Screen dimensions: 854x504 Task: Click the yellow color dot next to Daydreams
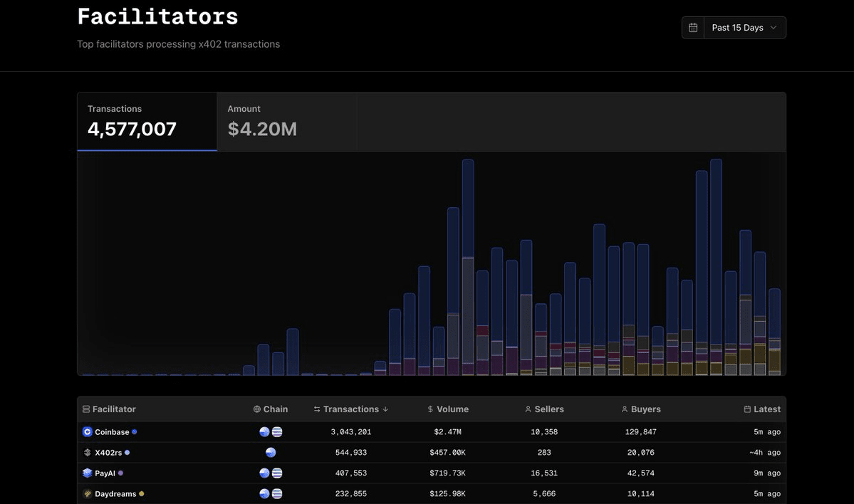(x=142, y=494)
